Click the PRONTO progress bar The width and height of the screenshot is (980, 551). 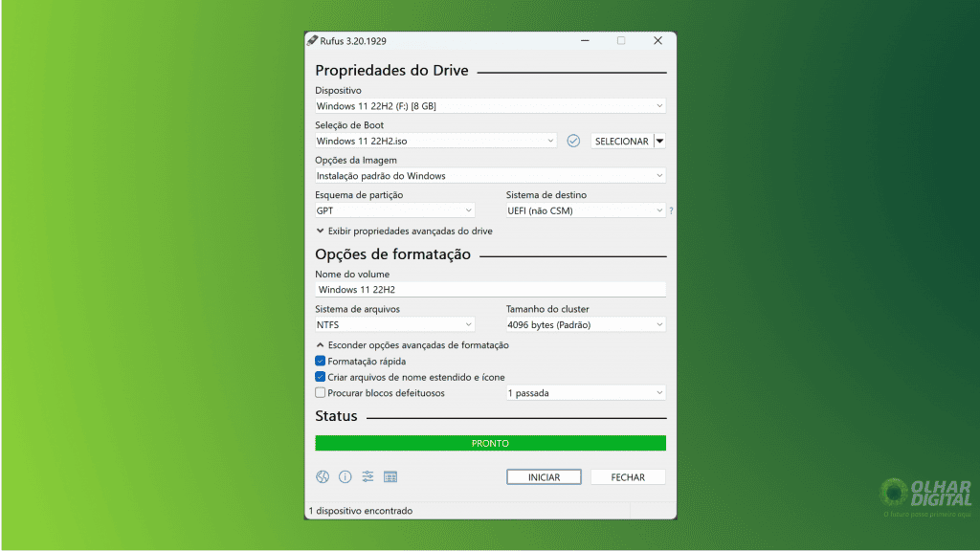click(490, 443)
